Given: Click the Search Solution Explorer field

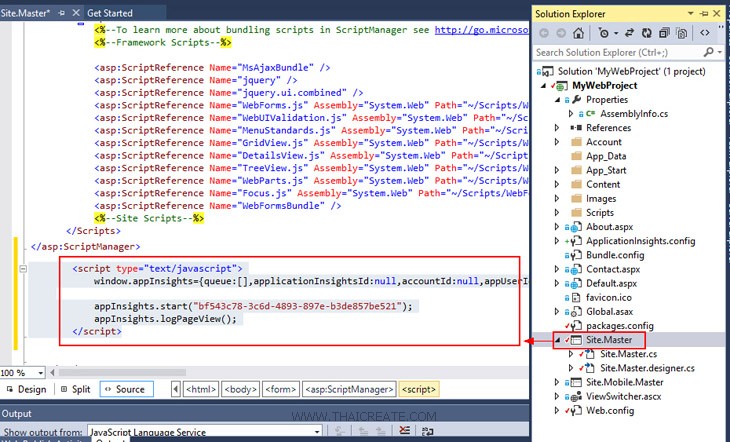Looking at the screenshot, I should (x=619, y=52).
